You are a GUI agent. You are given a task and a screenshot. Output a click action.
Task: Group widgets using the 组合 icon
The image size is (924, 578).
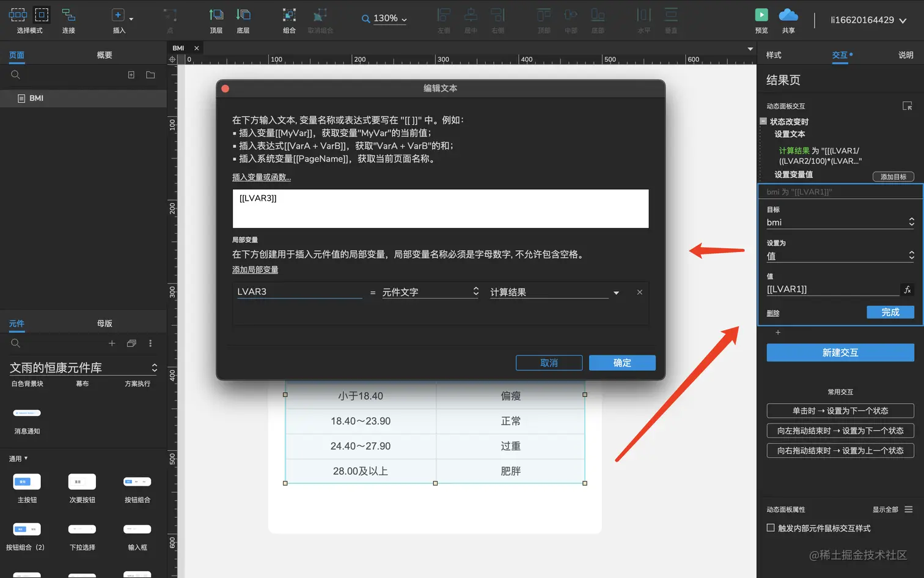click(x=289, y=15)
